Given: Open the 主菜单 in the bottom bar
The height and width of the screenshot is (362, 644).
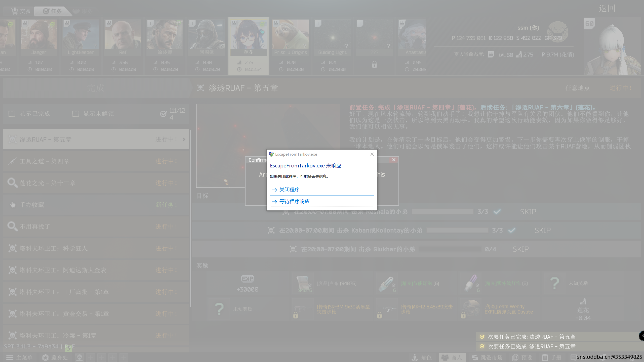Looking at the screenshot, I should tap(19, 357).
